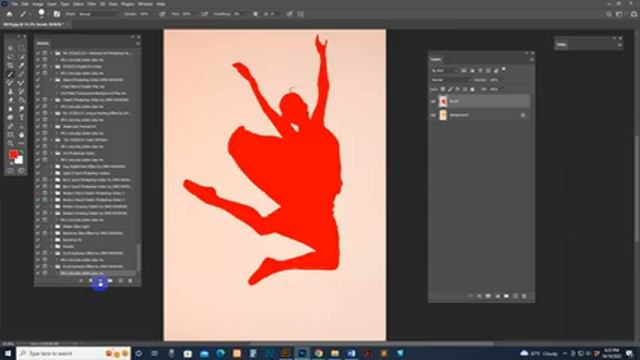Open the layer filter Kind dropdown

pyautogui.click(x=444, y=71)
